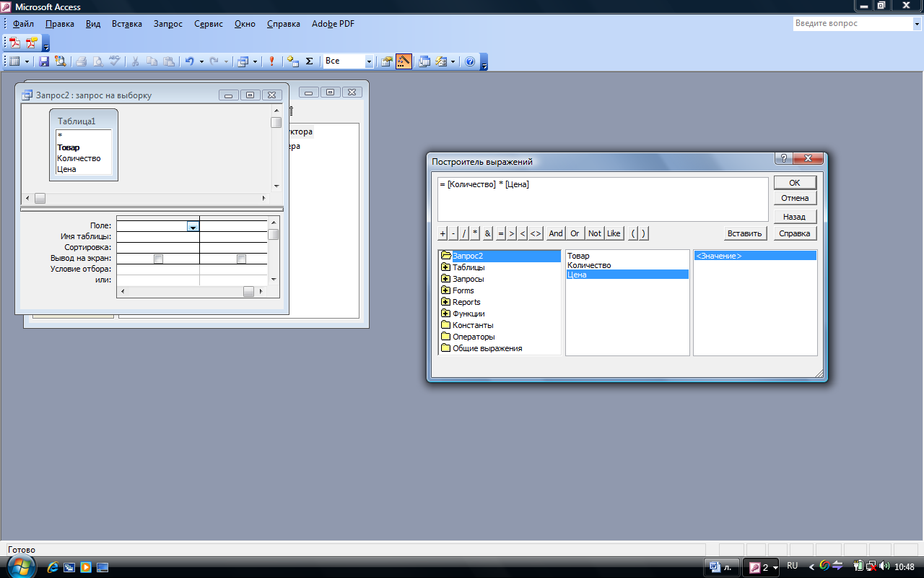
Task: Click the Вставить button
Action: point(745,233)
